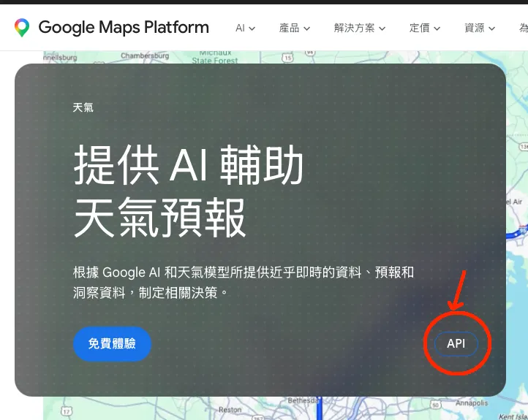Click Route 50 shield near Annapolis
Viewport: 528px width, 420px height.
click(435, 405)
